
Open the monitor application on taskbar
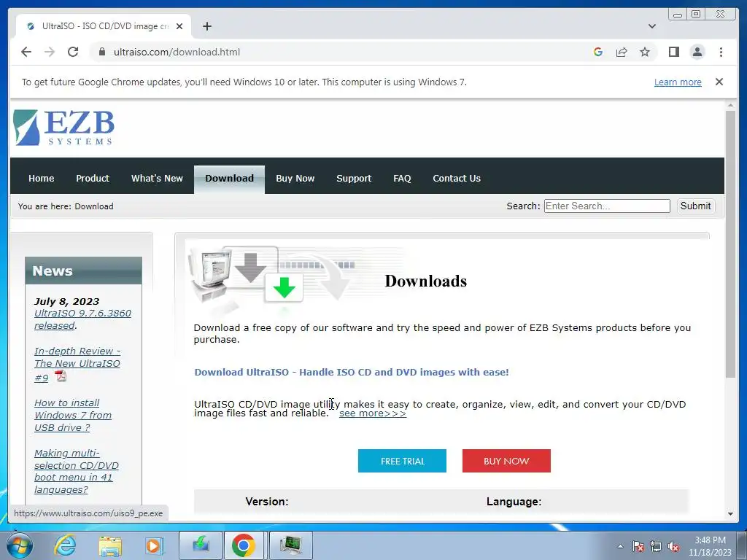click(290, 545)
